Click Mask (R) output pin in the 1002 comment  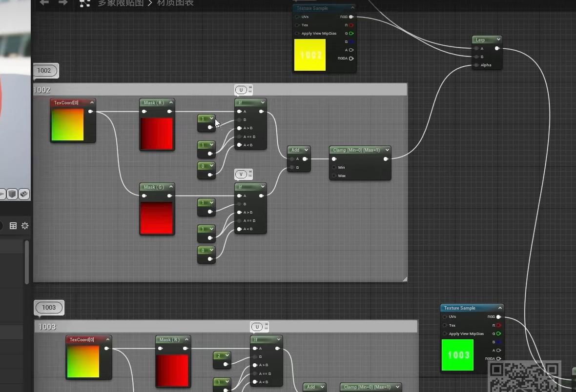pyautogui.click(x=169, y=112)
